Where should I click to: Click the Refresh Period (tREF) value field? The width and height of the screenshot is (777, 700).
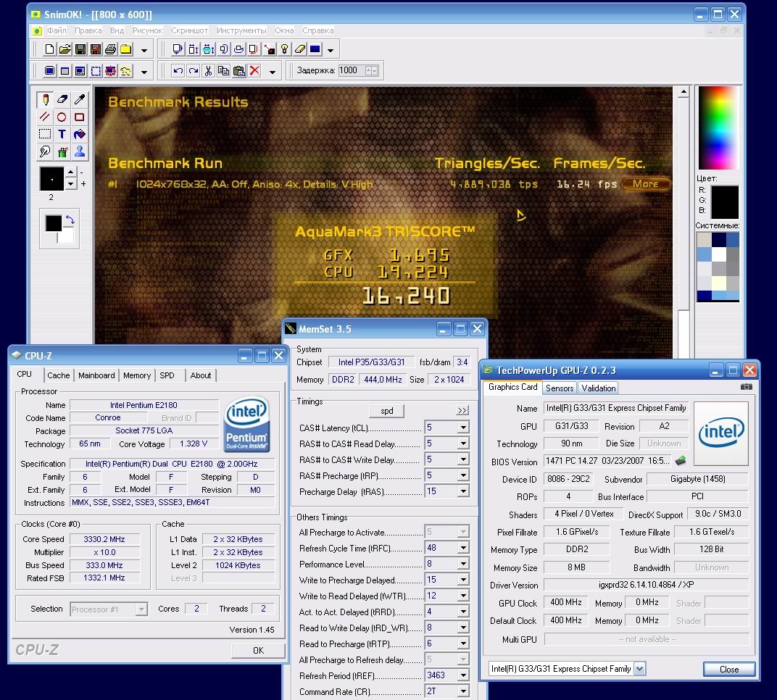439,675
